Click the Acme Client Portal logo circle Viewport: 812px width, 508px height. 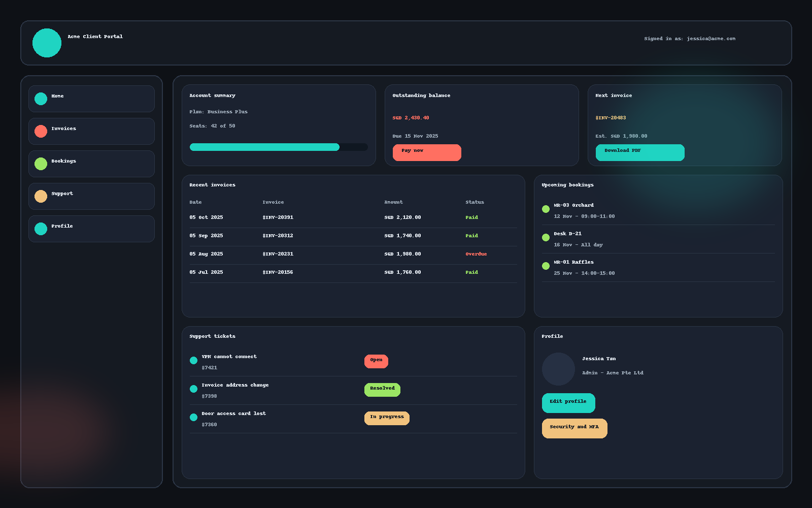pyautogui.click(x=47, y=43)
